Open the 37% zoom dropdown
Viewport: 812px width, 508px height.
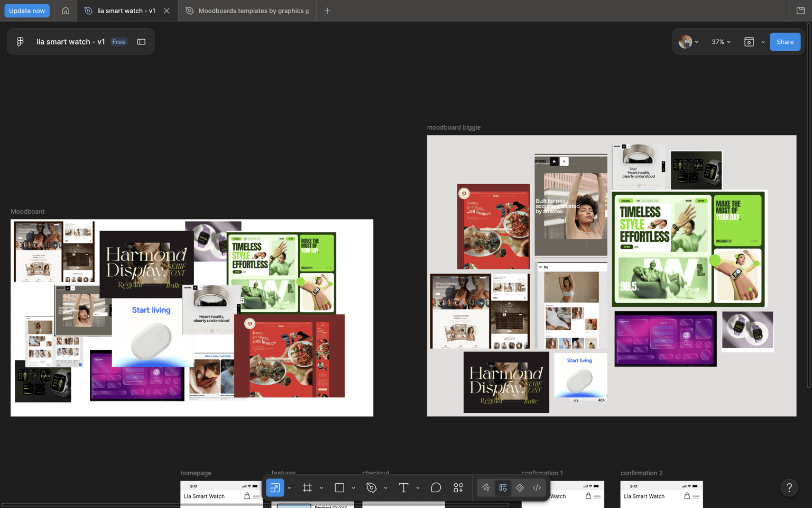click(x=721, y=42)
